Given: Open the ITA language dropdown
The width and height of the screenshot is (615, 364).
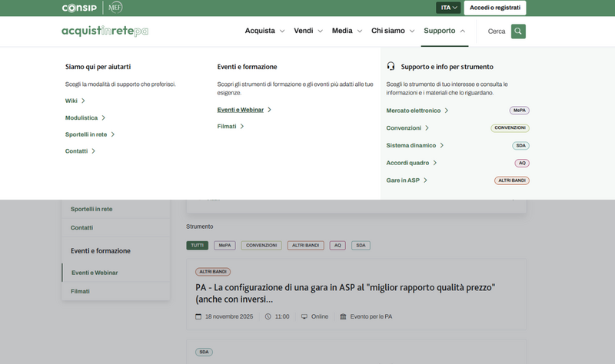Looking at the screenshot, I should tap(448, 8).
